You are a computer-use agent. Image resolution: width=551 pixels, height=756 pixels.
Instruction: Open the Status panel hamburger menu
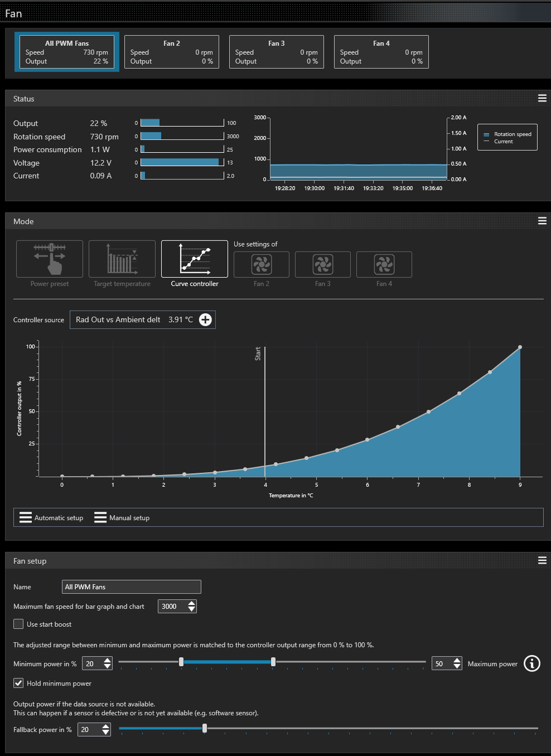pyautogui.click(x=542, y=98)
